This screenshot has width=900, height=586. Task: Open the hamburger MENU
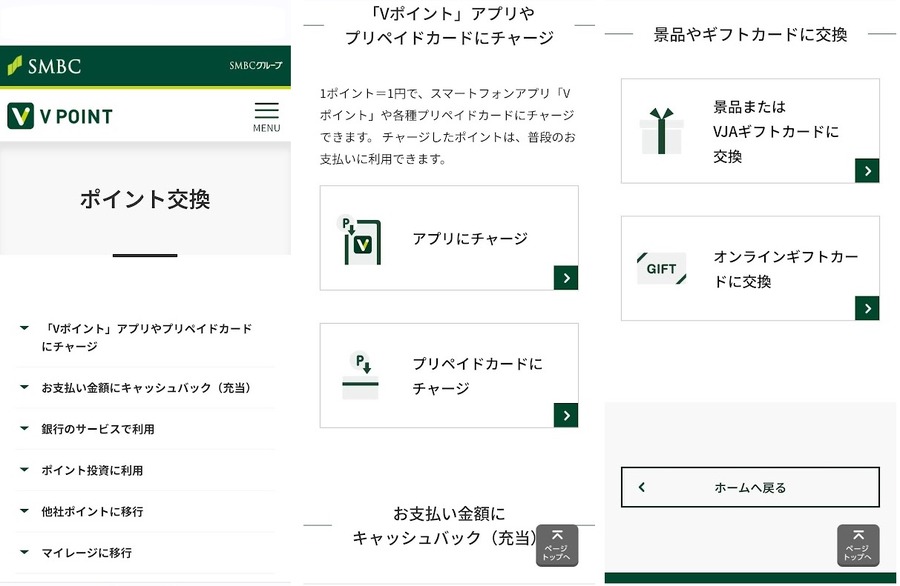266,117
